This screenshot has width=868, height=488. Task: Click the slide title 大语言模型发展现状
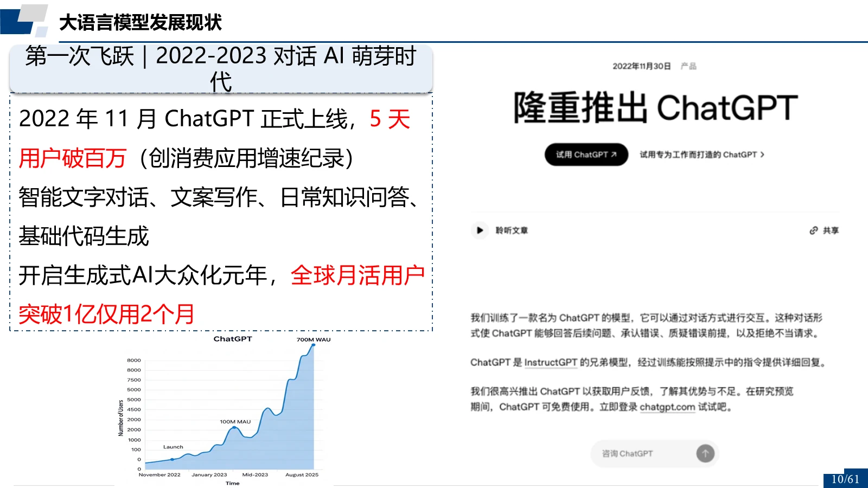[x=140, y=22]
